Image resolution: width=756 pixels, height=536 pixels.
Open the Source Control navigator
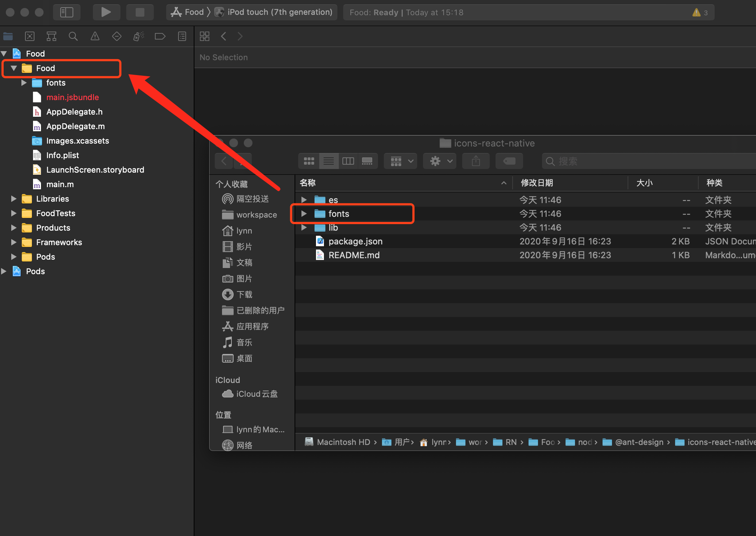tap(30, 36)
